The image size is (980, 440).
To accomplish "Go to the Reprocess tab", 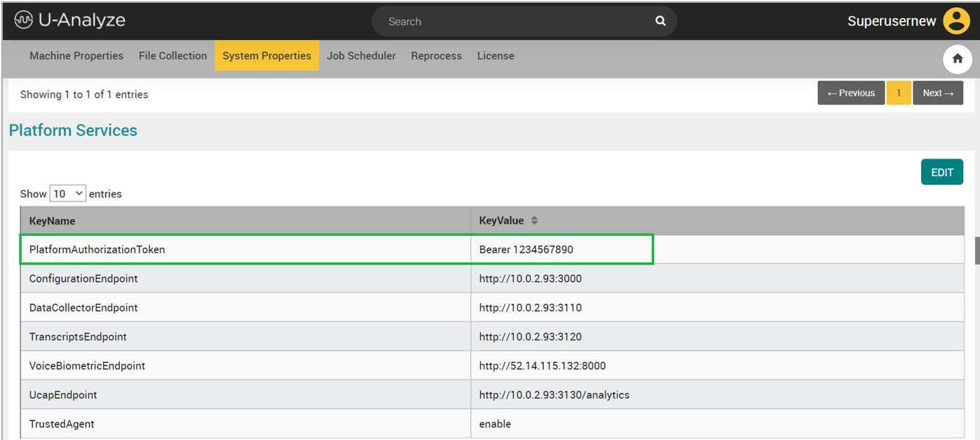I will click(437, 55).
